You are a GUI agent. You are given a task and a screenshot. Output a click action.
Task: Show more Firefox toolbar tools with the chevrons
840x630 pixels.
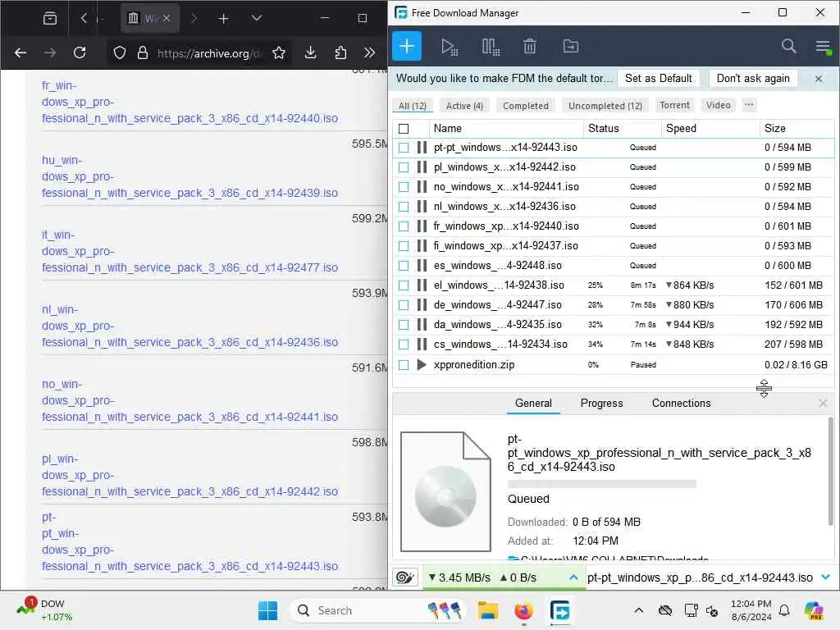[x=369, y=52]
